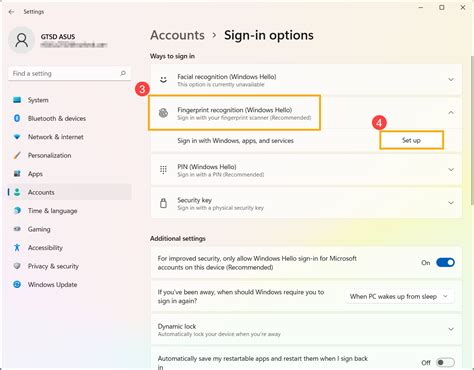Enable automatically save restartable apps toggle
474x370 pixels.
point(445,362)
